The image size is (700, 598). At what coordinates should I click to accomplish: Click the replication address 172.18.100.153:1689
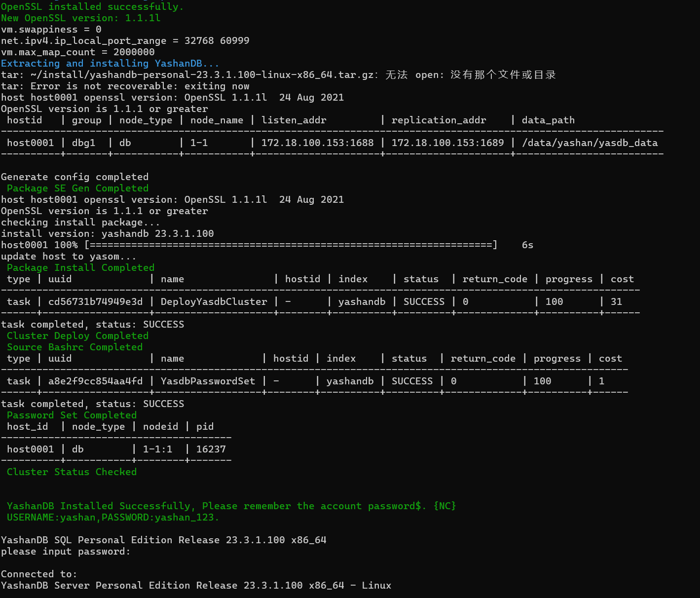[448, 143]
